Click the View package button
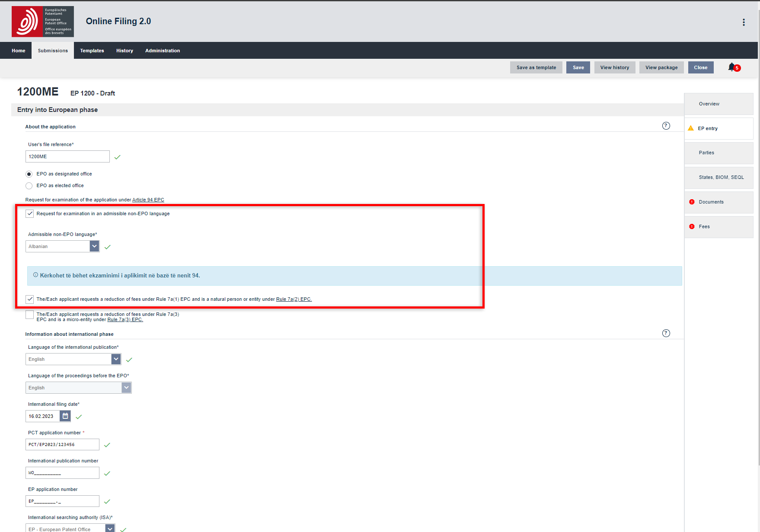This screenshot has height=532, width=760. point(661,67)
